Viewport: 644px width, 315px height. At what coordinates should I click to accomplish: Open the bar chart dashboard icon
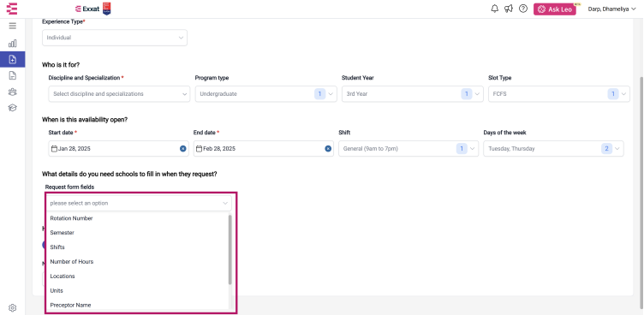(x=12, y=43)
